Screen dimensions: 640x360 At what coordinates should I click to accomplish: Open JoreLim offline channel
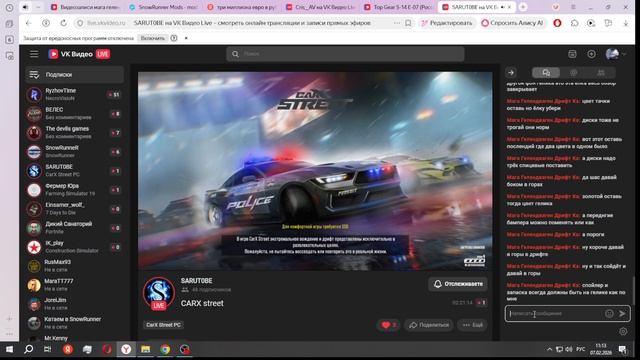(75, 304)
